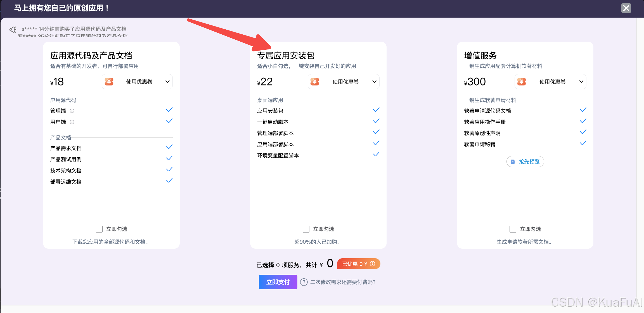The width and height of the screenshot is (644, 313).
Task: Check 立即勾选 for 专属应用安装包
Action: (x=306, y=229)
